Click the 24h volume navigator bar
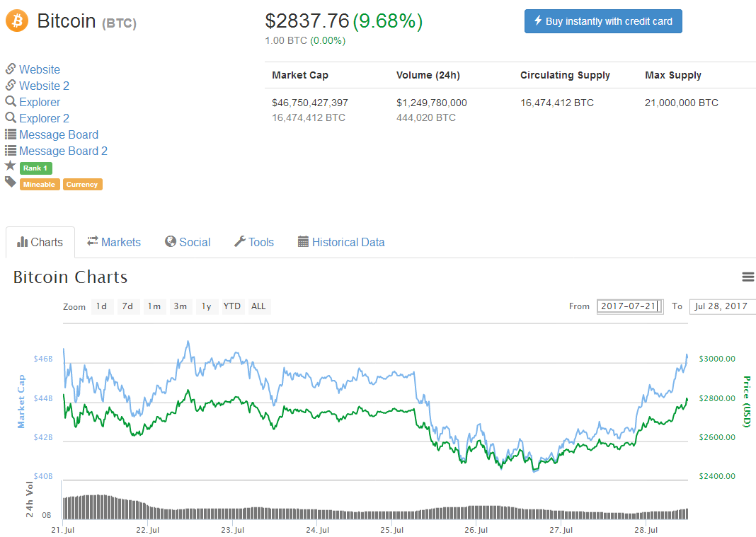Viewport: 756px width, 537px height. pos(375,508)
